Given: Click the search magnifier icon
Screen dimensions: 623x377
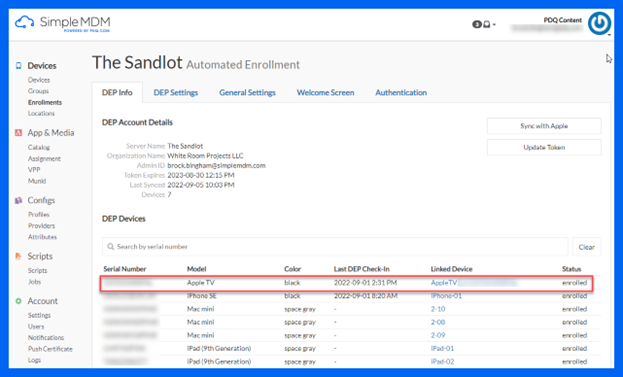Looking at the screenshot, I should coord(111,247).
